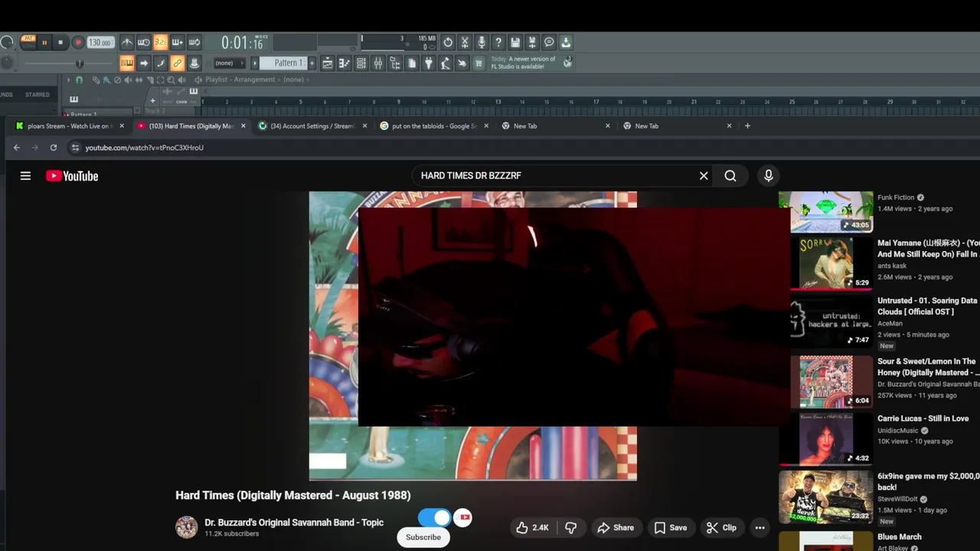The height and width of the screenshot is (551, 980).
Task: Click the YouTube search magnifier button
Action: [x=730, y=176]
